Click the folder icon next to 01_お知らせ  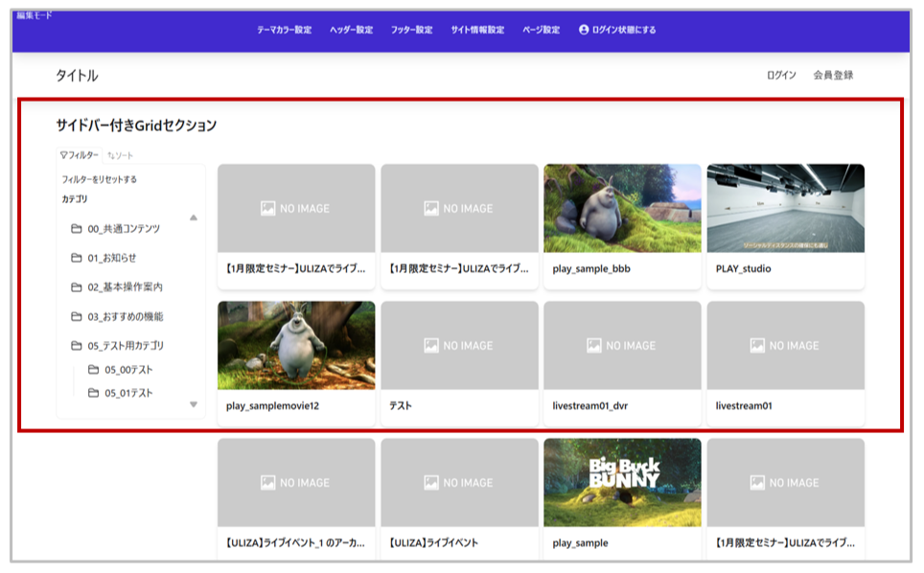click(77, 258)
